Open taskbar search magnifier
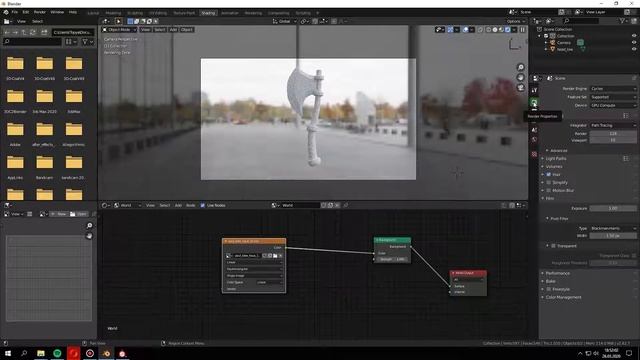Viewport: 640px width, 360px height. 24,353
